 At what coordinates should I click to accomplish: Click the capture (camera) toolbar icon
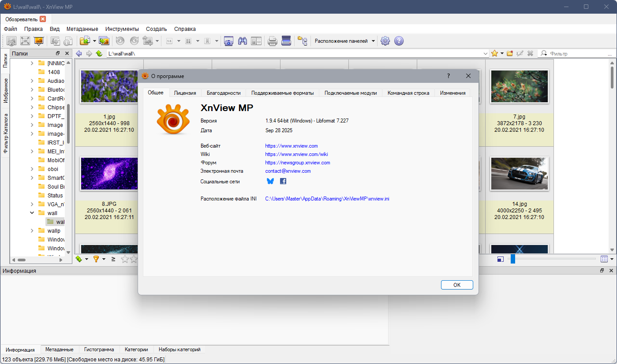pyautogui.click(x=228, y=41)
